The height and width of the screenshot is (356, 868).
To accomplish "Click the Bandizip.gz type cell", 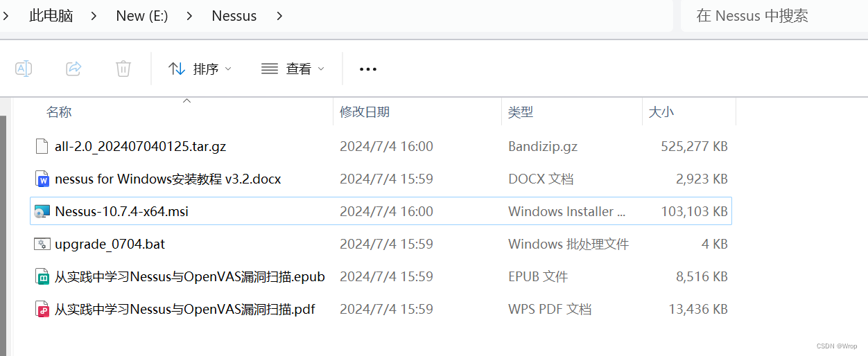I will 543,146.
